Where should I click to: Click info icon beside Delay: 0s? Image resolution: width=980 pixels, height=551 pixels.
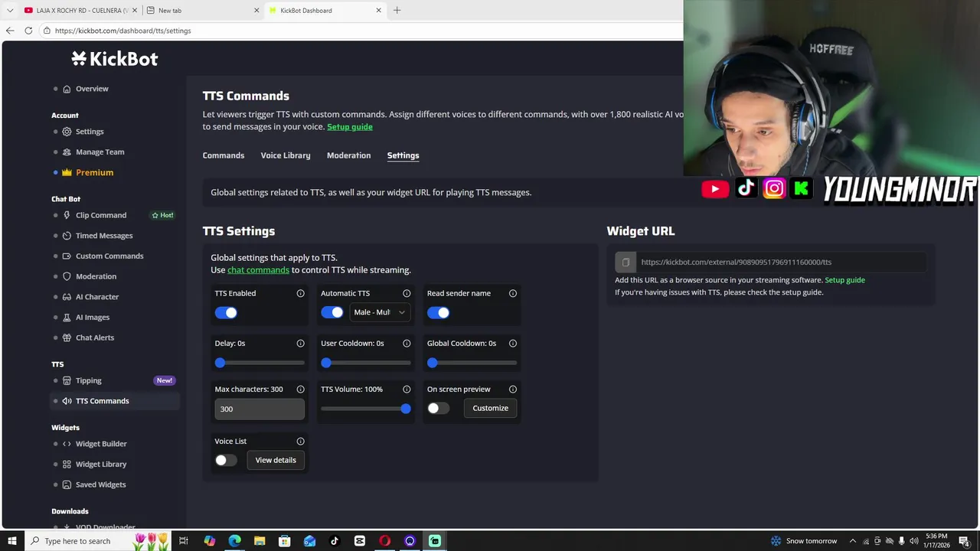point(300,344)
